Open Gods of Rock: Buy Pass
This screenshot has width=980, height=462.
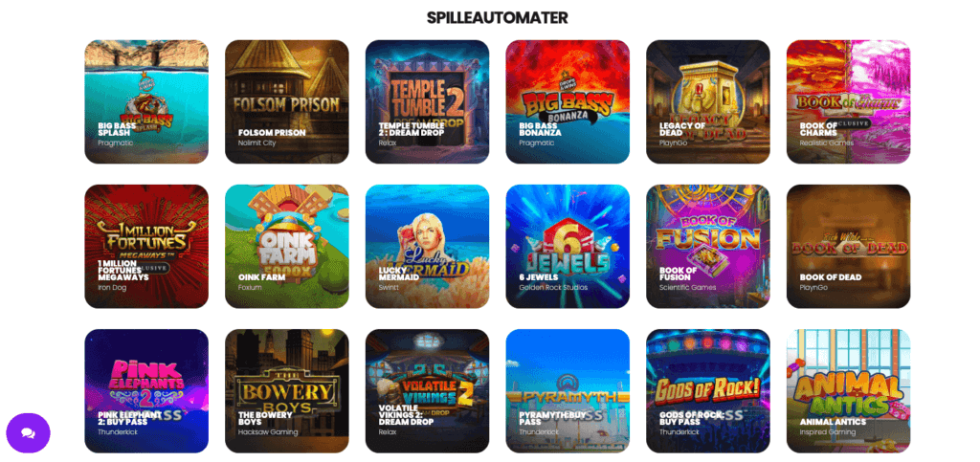click(x=708, y=391)
